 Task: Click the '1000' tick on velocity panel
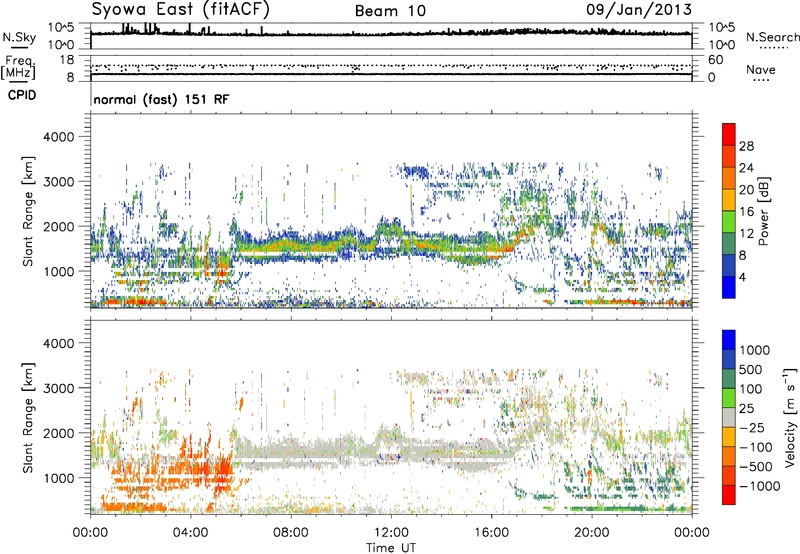[58, 478]
